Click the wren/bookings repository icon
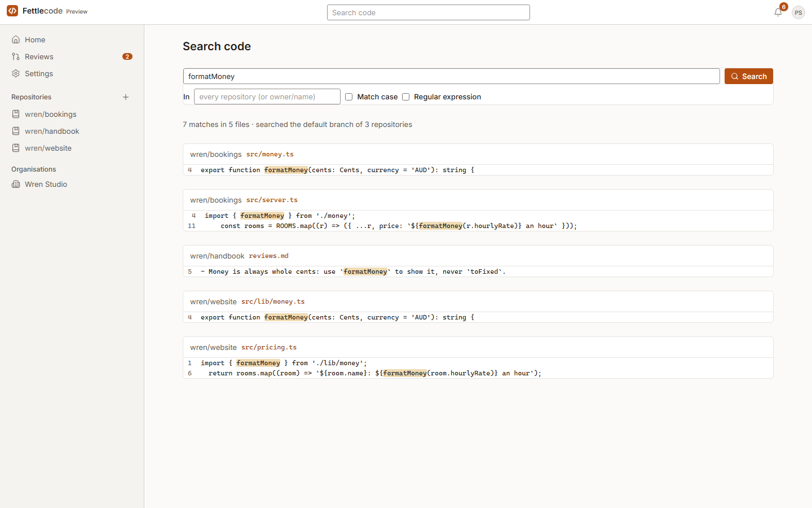Screen dimensions: 812x508 point(16,114)
